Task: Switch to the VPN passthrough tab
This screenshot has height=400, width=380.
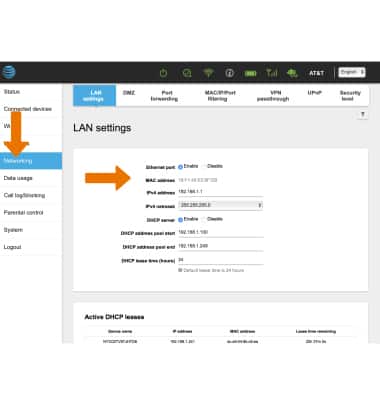Action: 273,96
